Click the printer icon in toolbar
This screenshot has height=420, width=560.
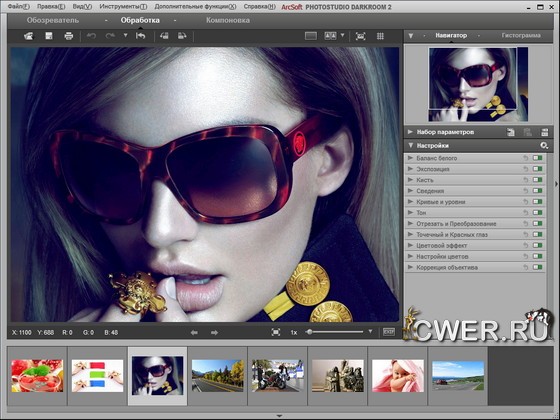click(69, 36)
